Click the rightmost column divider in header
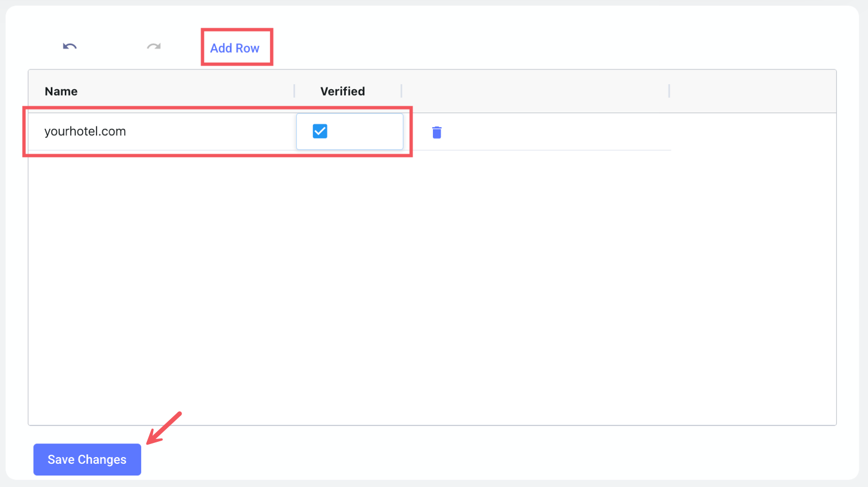Image resolution: width=868 pixels, height=487 pixels. [669, 91]
